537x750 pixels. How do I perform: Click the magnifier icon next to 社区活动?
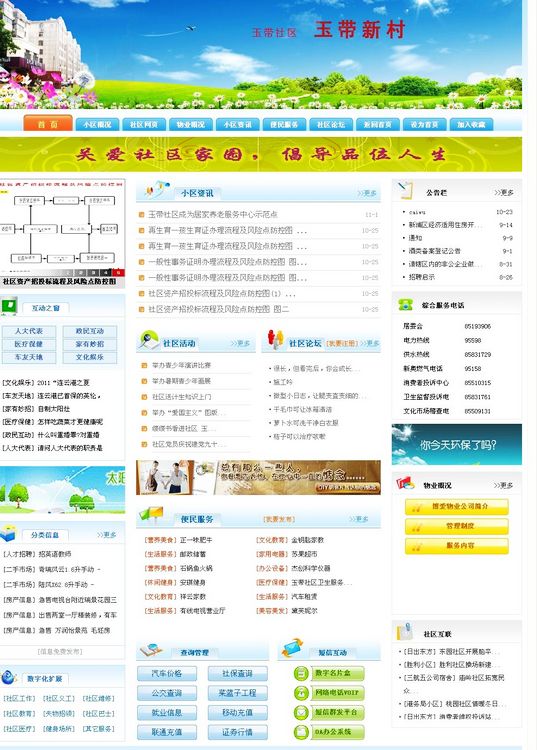149,341
